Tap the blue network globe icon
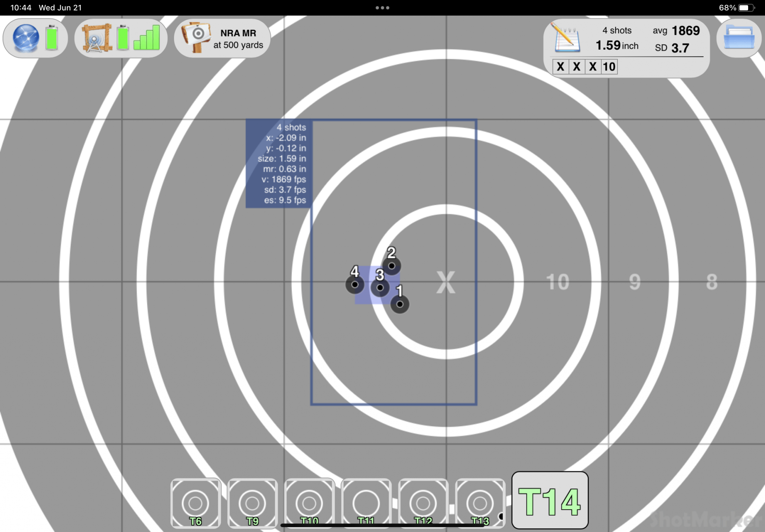The height and width of the screenshot is (532, 765). pos(25,38)
